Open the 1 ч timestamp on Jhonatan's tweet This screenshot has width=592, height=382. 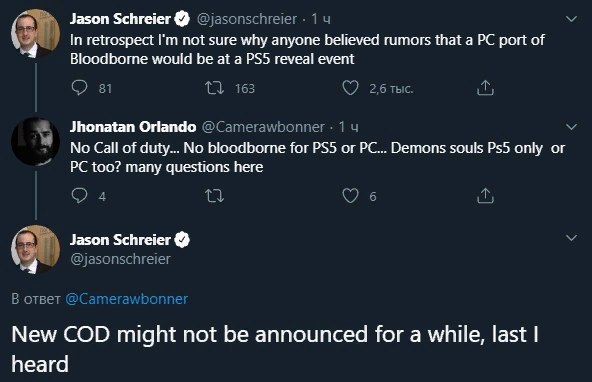tap(348, 127)
